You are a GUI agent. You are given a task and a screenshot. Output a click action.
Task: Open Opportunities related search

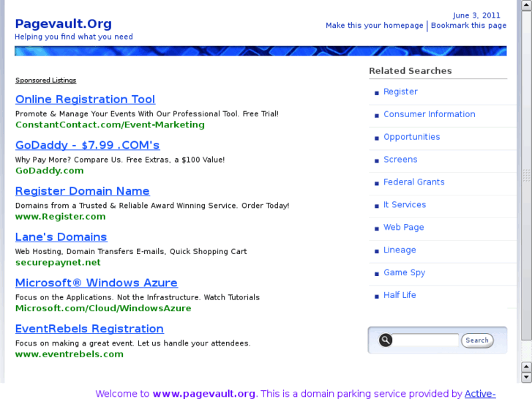(411, 137)
